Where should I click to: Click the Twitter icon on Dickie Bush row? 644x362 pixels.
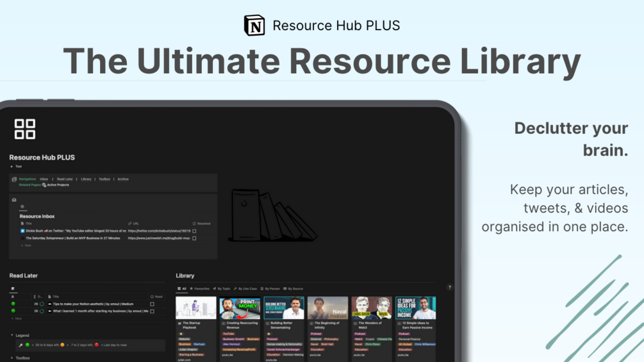(x=22, y=231)
